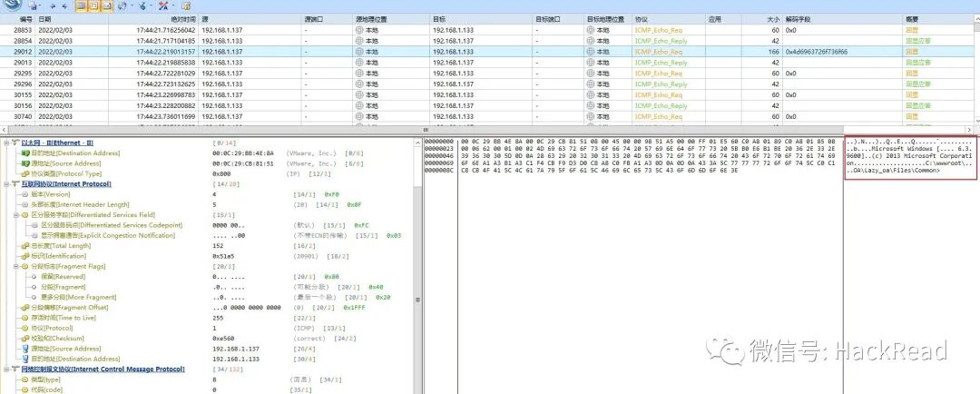Click the save/export packets toolbar icon

[x=33, y=6]
